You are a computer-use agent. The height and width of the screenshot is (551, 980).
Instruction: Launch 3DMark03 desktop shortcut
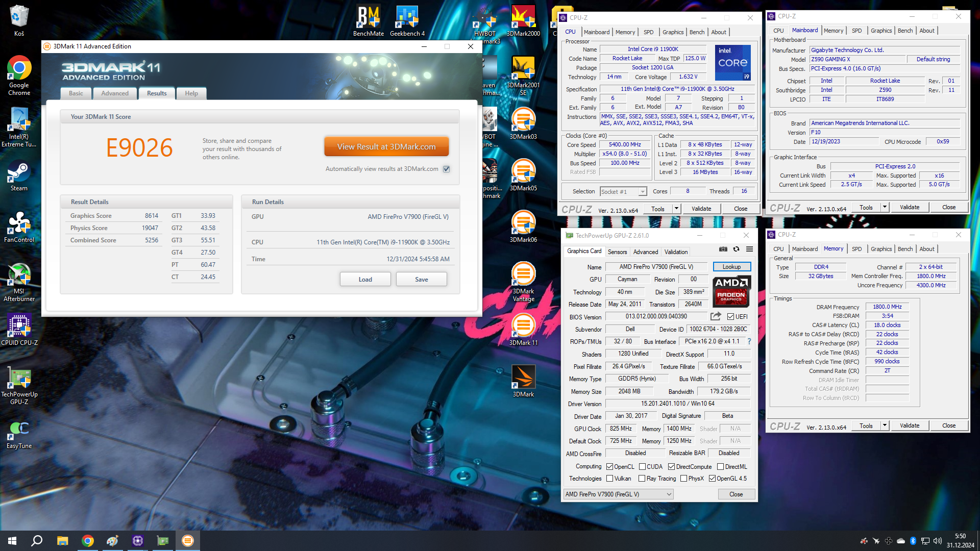tap(523, 123)
